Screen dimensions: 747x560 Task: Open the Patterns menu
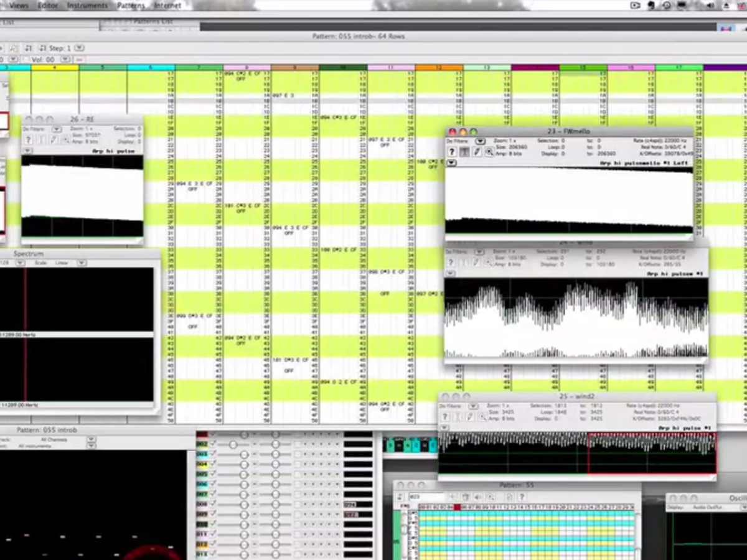tap(131, 6)
